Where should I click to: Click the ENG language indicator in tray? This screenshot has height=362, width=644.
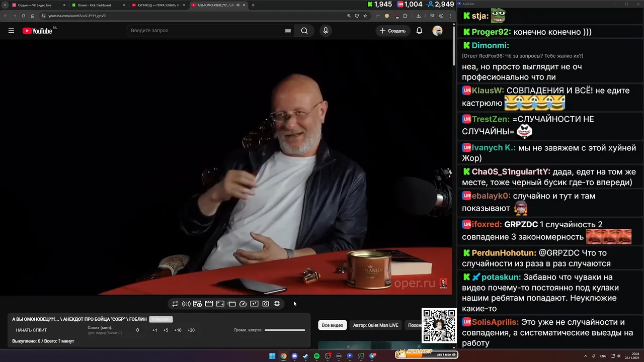pyautogui.click(x=603, y=356)
